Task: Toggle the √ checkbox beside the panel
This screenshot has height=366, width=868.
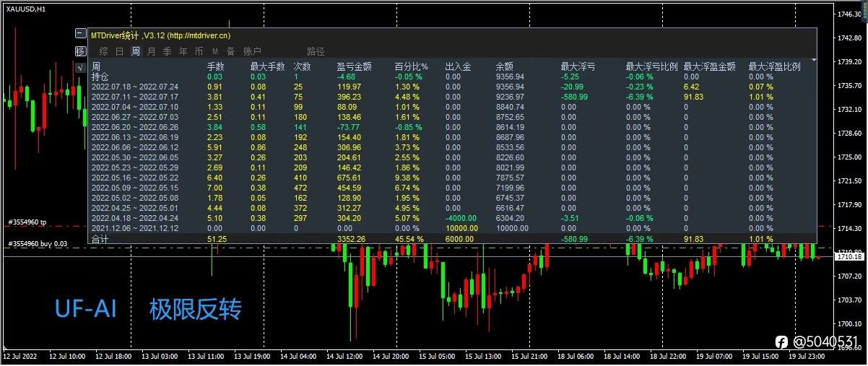Action: 80,67
